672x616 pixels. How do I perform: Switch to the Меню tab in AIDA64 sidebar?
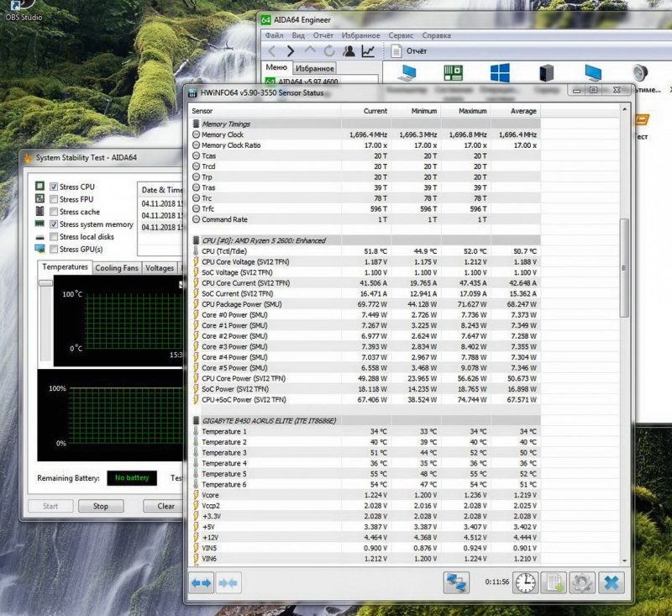click(x=276, y=67)
